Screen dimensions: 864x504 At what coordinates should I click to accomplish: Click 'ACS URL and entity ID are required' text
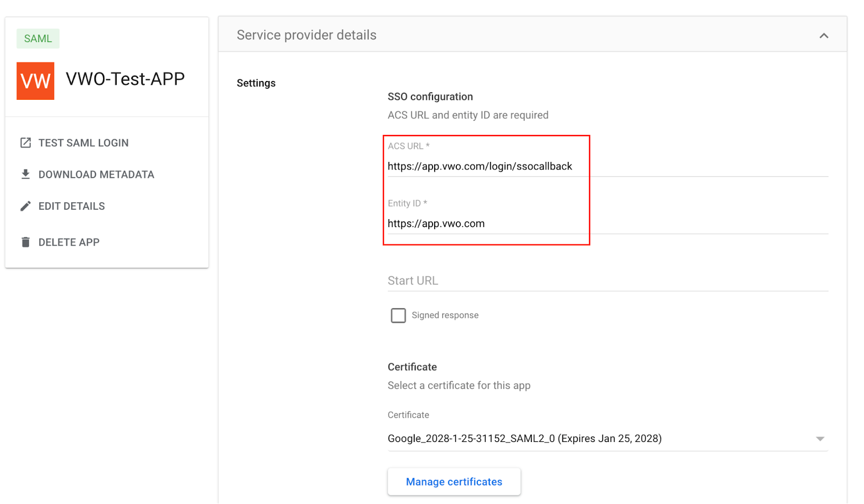coord(468,115)
